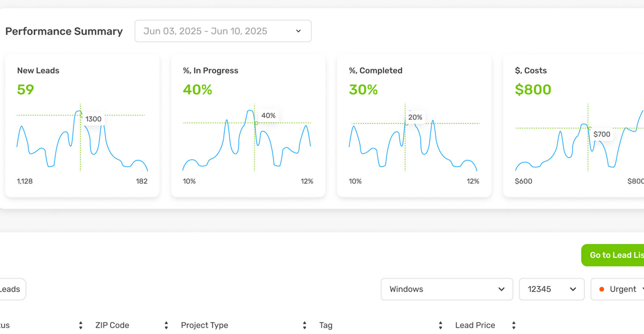The width and height of the screenshot is (644, 334).
Task: Click sort arrows for Status column
Action: tap(81, 325)
